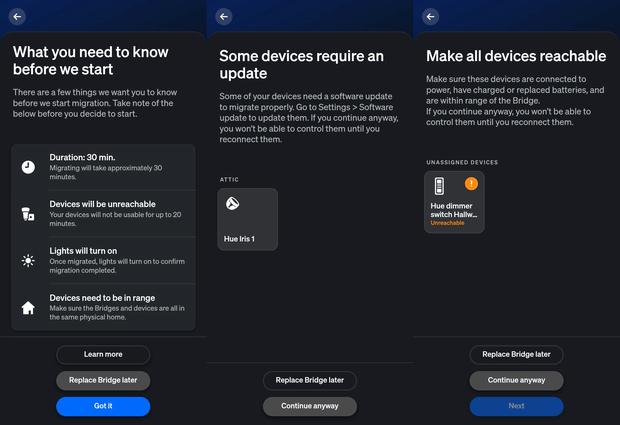Open the Hue Iris 1 device card
620x425 pixels.
click(x=248, y=219)
